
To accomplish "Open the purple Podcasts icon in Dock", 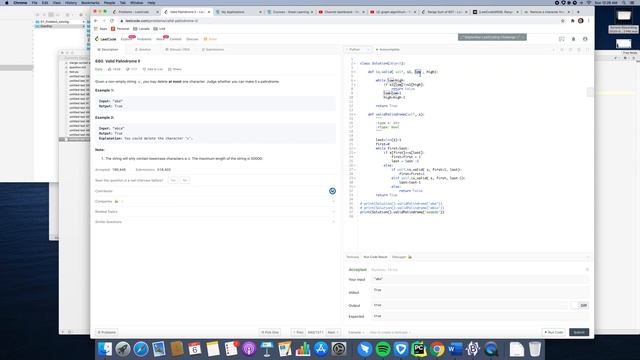I will pos(249,349).
